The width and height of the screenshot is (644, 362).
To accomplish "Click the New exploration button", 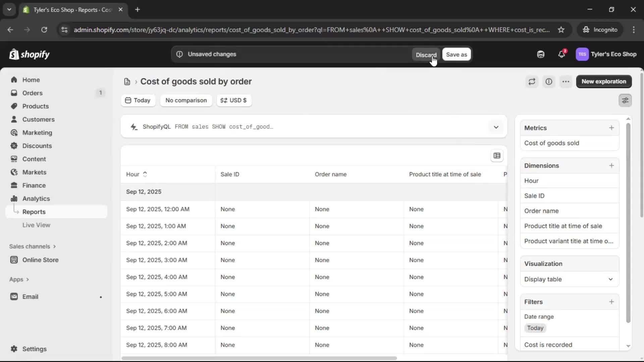I will [603, 81].
